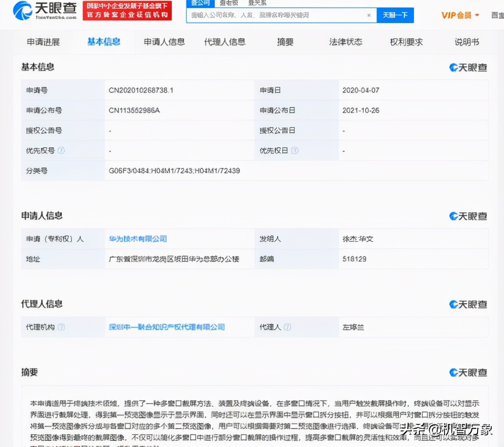Screen dimensions: 504x447
Task: Open the 权利要求 tab
Action: (x=406, y=42)
